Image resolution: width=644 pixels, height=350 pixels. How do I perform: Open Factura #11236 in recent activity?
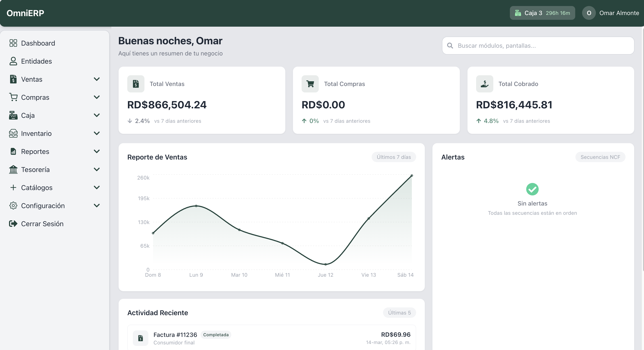point(175,335)
